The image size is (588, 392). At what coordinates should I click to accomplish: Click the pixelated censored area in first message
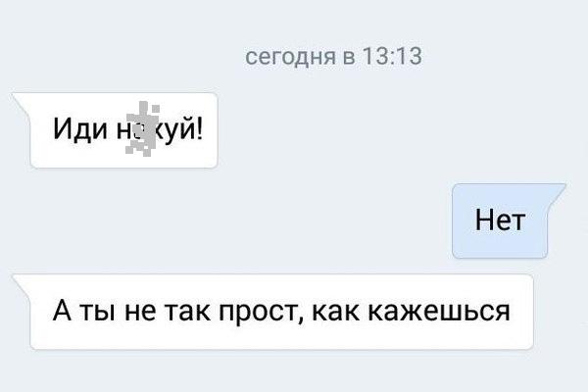(x=142, y=128)
